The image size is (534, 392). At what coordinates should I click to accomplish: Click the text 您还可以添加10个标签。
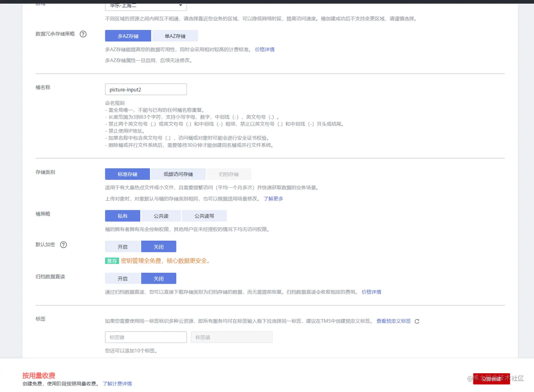(x=132, y=350)
